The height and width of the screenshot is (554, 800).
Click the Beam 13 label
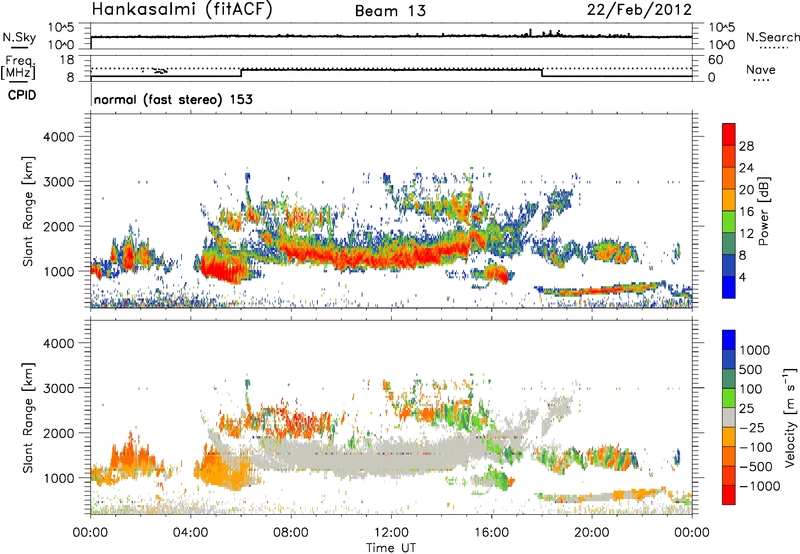pyautogui.click(x=391, y=11)
